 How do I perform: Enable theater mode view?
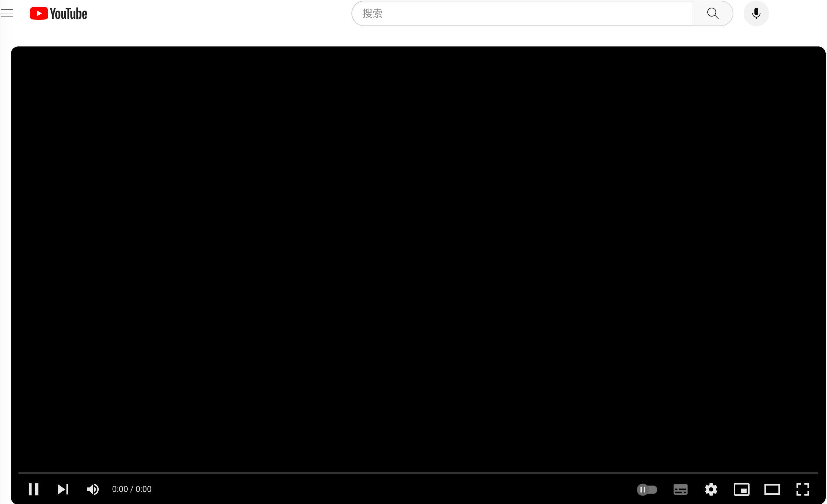772,490
